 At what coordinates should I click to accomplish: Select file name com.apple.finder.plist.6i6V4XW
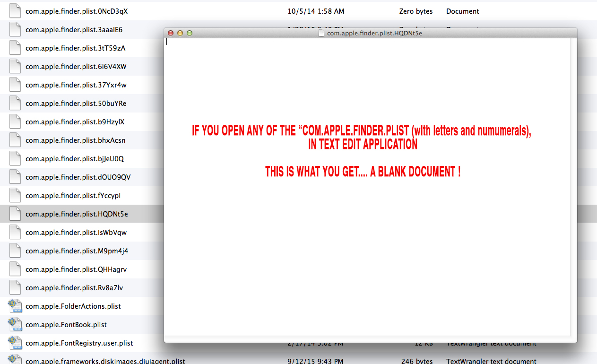(x=76, y=67)
